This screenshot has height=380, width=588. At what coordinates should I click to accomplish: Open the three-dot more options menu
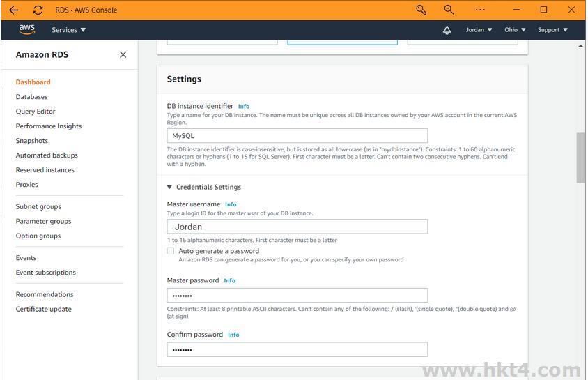pos(480,10)
